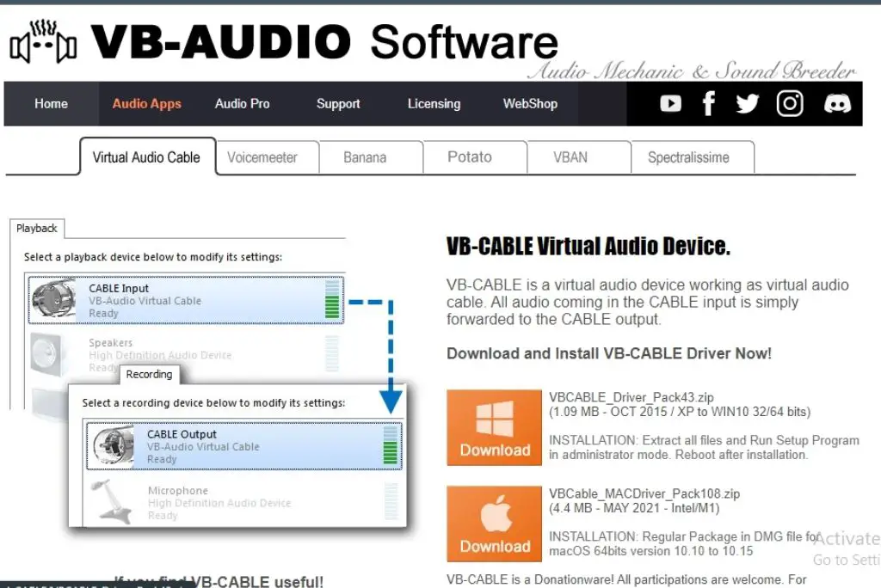The width and height of the screenshot is (881, 588).
Task: Click '(1.09 MB - OCT 2015 / XP to WIN10 32/64 bits)' text
Action: [x=680, y=412]
